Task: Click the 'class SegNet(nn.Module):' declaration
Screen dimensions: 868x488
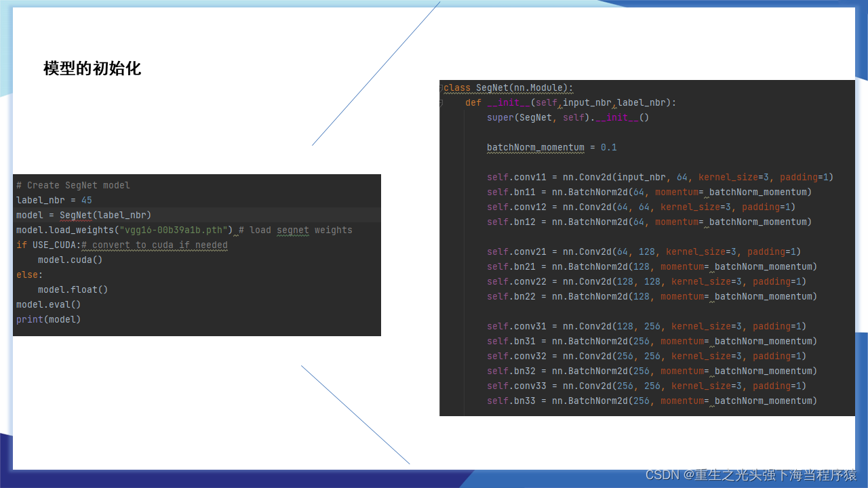Action: [509, 88]
